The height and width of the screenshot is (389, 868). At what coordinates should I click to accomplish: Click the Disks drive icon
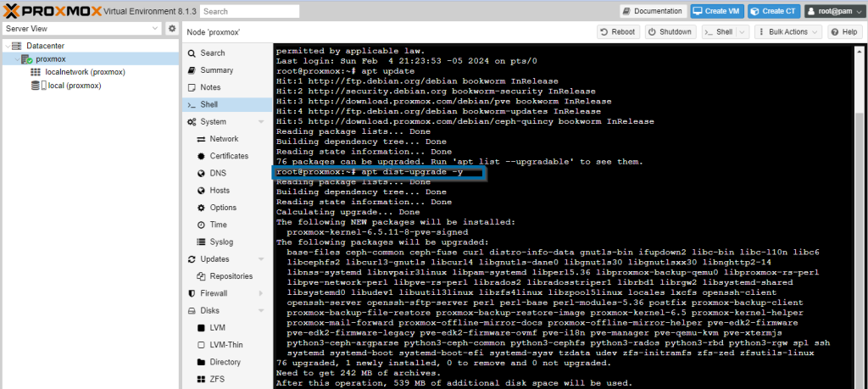pyautogui.click(x=192, y=310)
